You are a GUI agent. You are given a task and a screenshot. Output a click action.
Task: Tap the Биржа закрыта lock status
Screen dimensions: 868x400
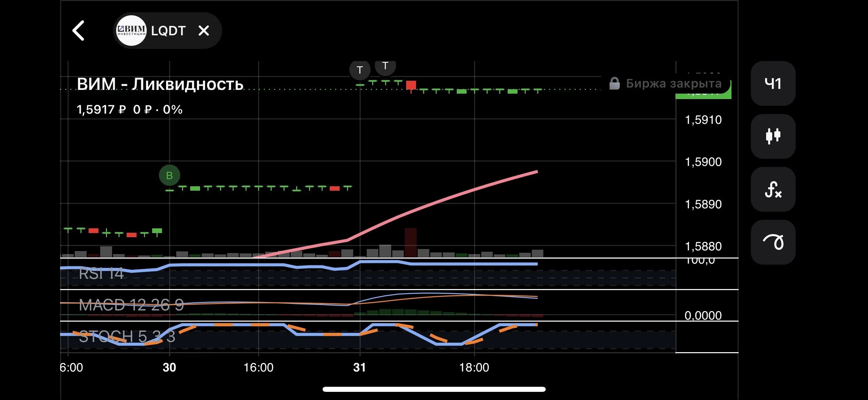(666, 83)
